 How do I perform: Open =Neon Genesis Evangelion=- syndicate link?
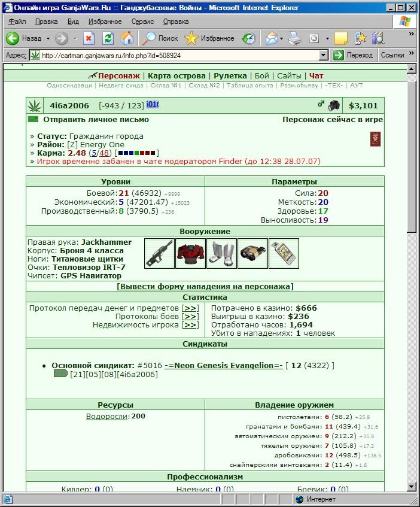224,365
